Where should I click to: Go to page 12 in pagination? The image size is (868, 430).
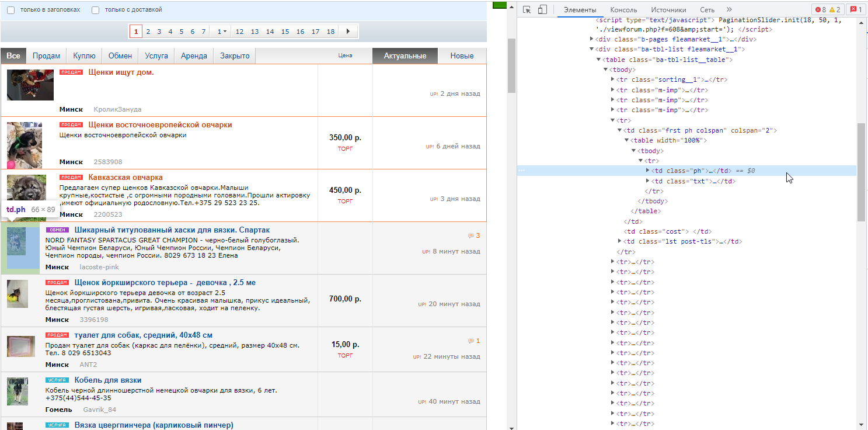click(x=239, y=32)
